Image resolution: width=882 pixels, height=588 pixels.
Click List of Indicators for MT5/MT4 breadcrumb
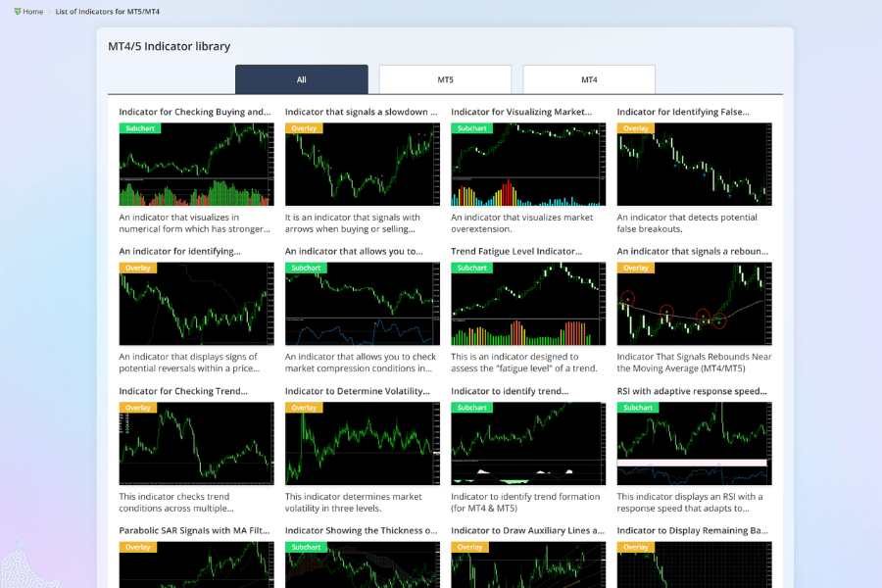point(108,11)
